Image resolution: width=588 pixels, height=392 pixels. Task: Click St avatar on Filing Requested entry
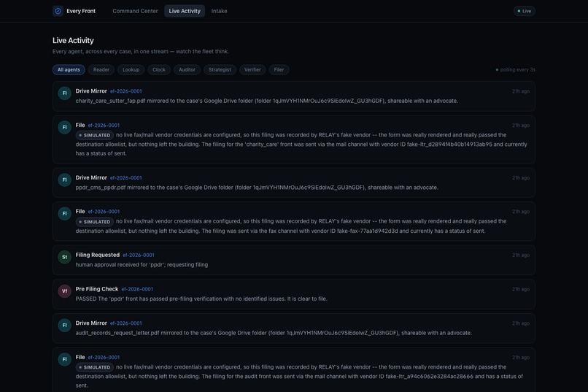64,257
